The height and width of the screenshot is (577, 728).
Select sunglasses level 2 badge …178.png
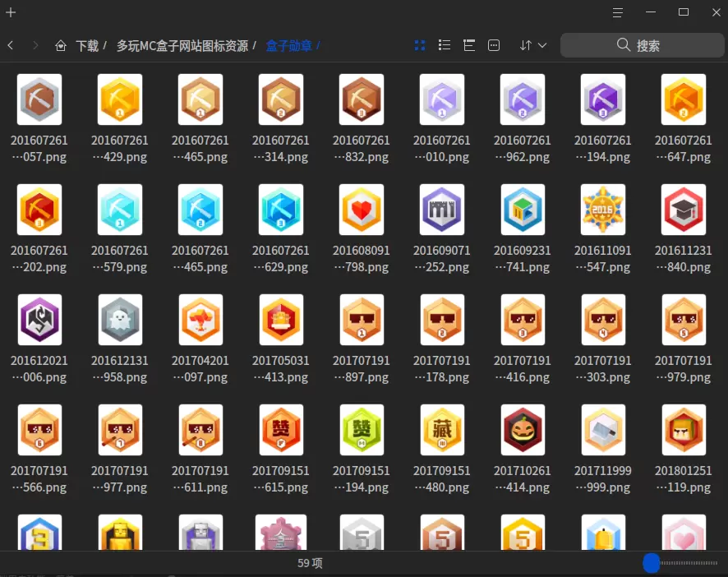tap(442, 320)
